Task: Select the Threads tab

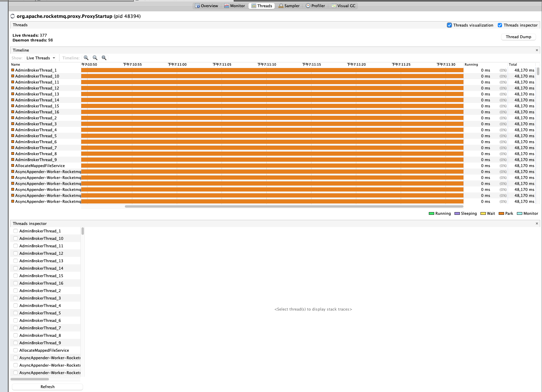Action: click(262, 6)
